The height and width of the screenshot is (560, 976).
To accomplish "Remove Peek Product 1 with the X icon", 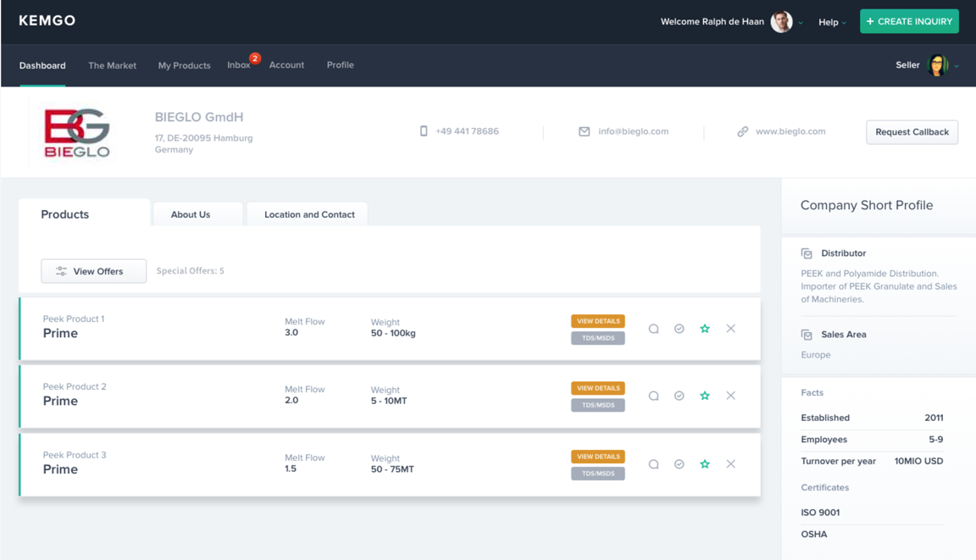I will (731, 329).
